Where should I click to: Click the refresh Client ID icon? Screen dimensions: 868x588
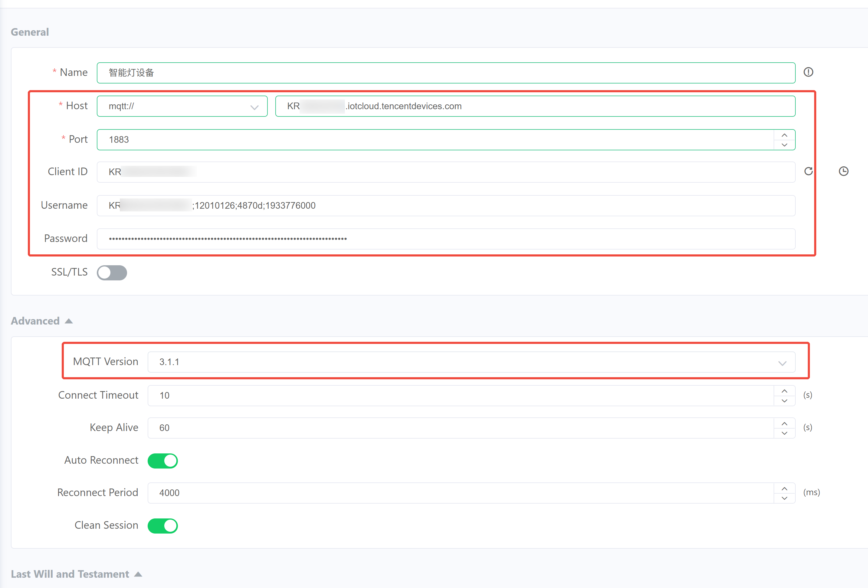[x=808, y=171]
